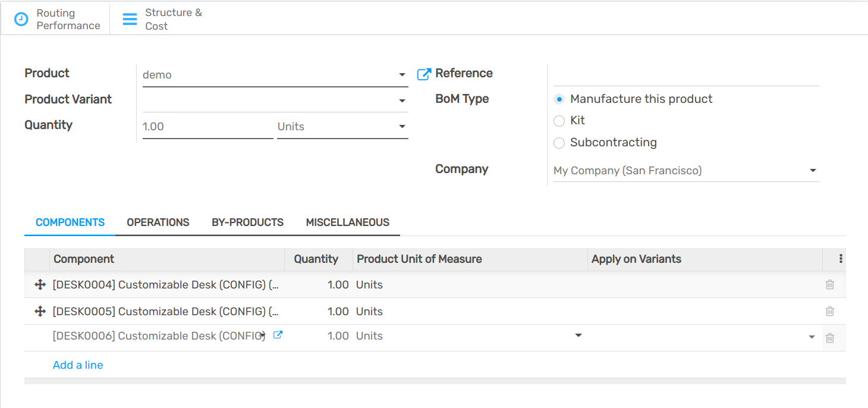Select Manufacture this product radio

(559, 99)
